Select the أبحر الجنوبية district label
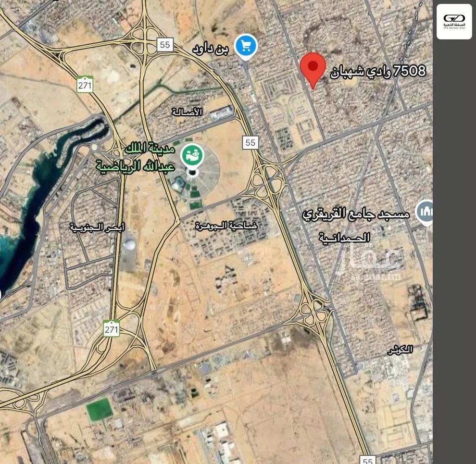 [x=98, y=227]
